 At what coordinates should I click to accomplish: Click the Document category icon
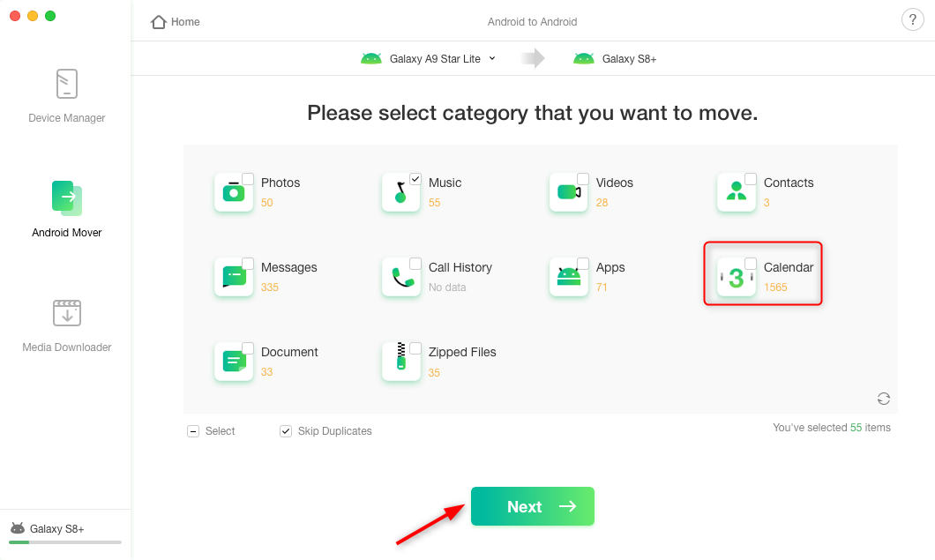[x=234, y=362]
